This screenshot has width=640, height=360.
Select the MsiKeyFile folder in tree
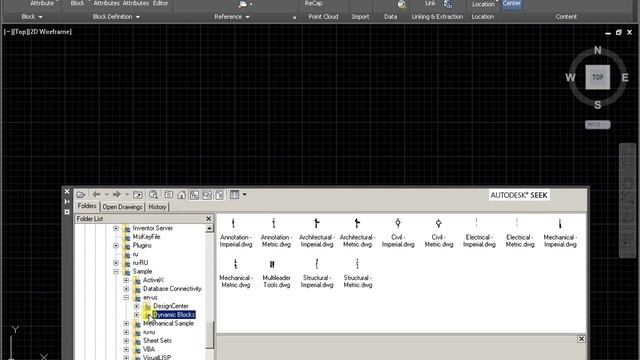146,237
